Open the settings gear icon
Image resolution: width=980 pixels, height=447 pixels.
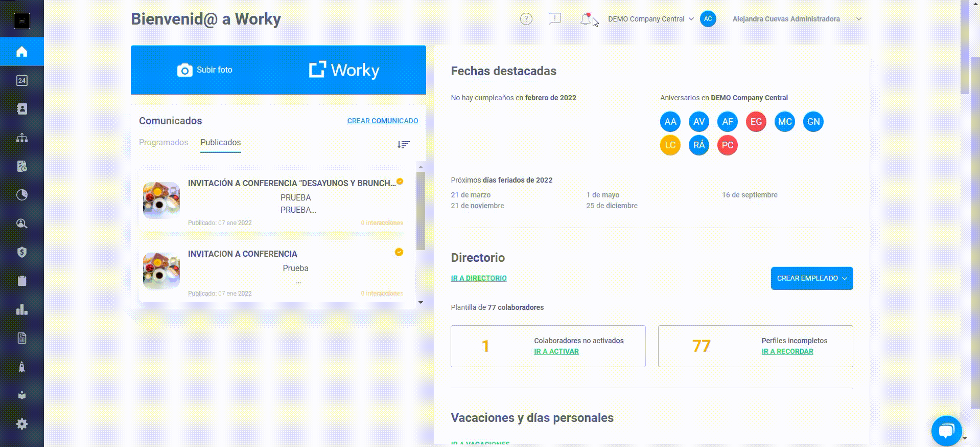tap(21, 424)
